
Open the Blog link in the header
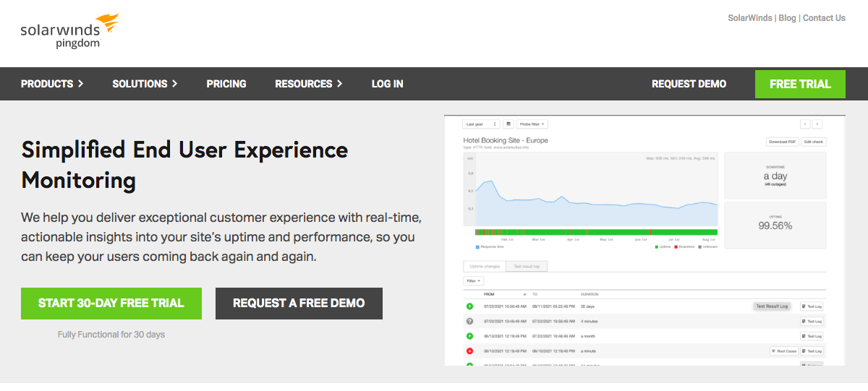click(x=788, y=18)
